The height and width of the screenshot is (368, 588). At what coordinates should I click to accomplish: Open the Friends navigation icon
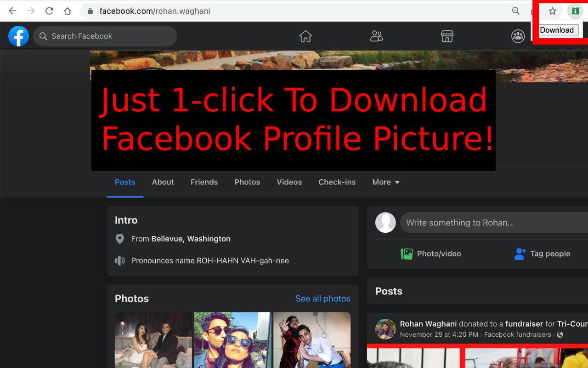coord(376,35)
